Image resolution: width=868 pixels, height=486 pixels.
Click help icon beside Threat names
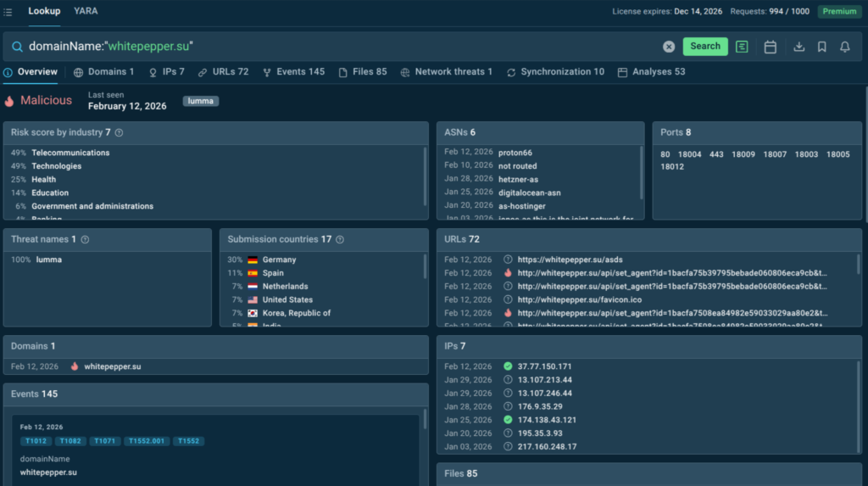point(85,240)
